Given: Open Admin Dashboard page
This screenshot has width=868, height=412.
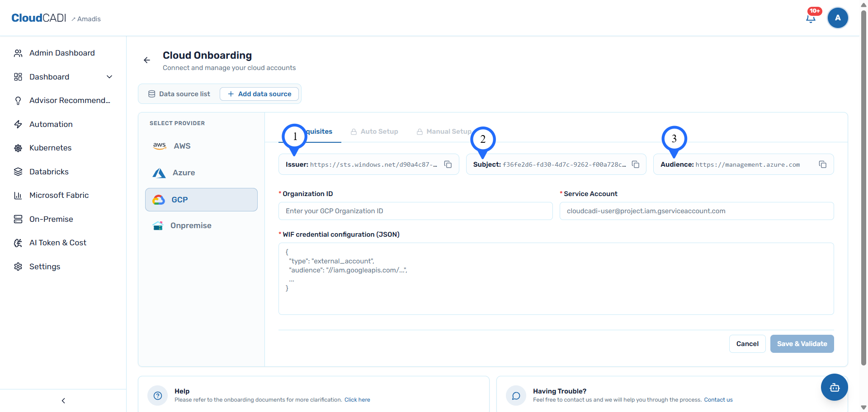Looking at the screenshot, I should (62, 53).
